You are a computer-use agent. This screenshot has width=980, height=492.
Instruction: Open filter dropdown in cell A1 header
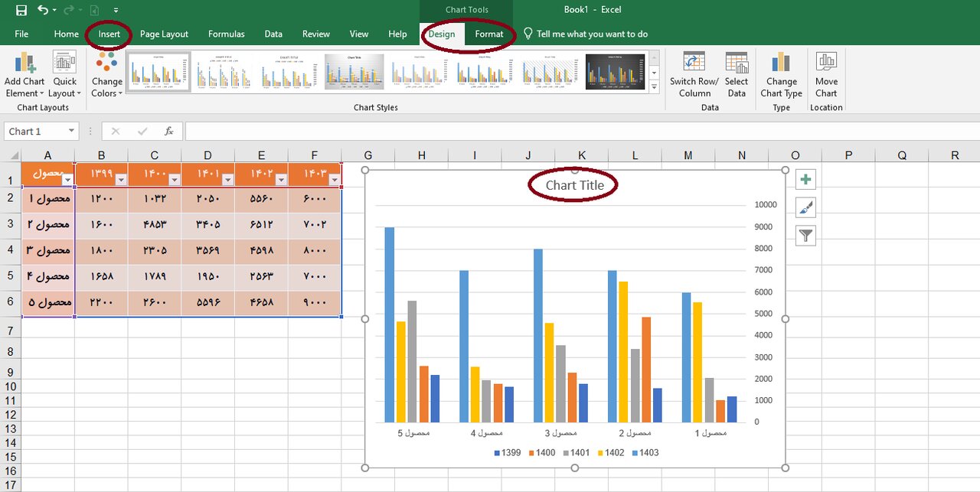coord(67,180)
